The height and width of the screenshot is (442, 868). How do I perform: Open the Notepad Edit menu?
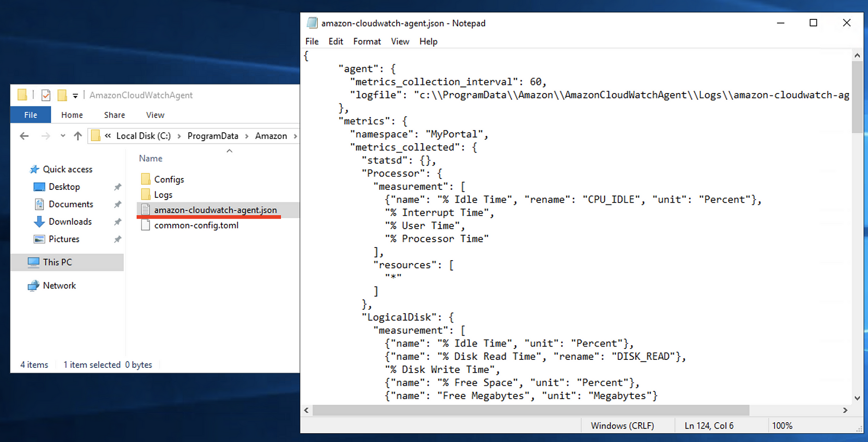click(x=336, y=42)
